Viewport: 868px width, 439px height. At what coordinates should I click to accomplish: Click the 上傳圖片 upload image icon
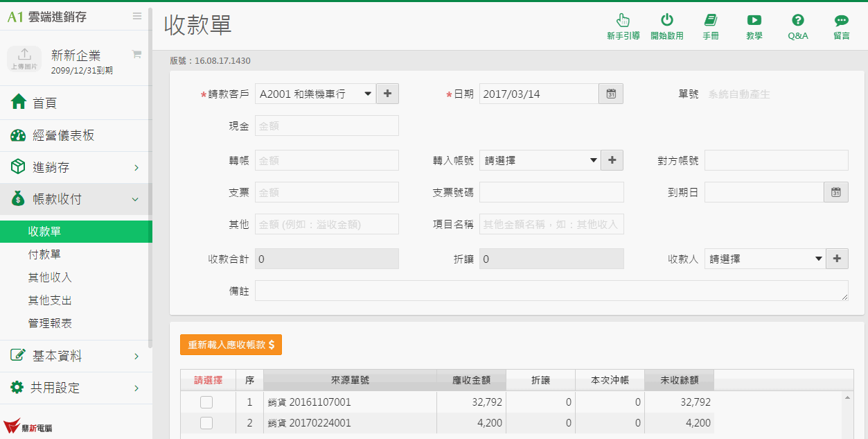pos(24,58)
